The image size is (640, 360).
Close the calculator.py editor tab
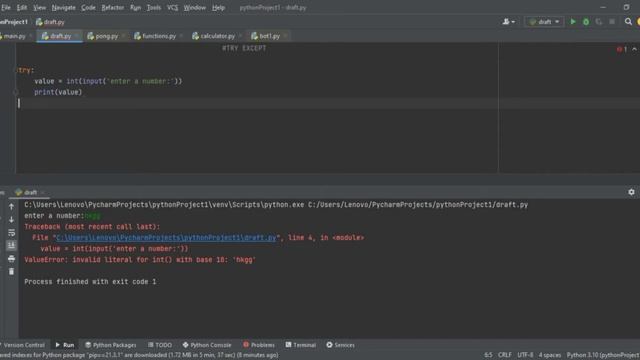pos(240,36)
